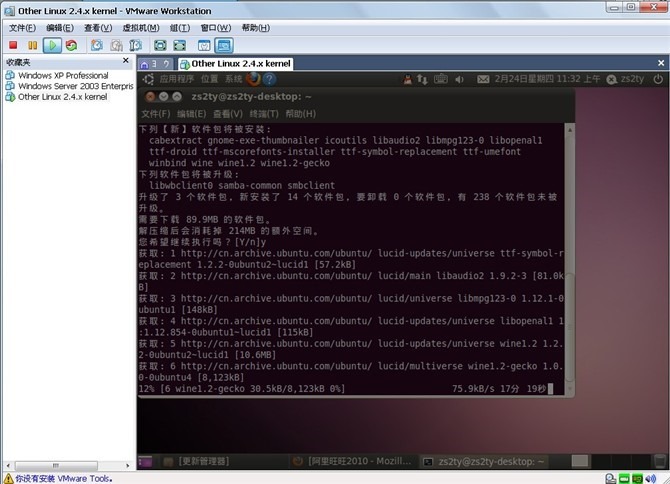Select Windows Server 2003 Enterprise in favorites

(x=70, y=86)
